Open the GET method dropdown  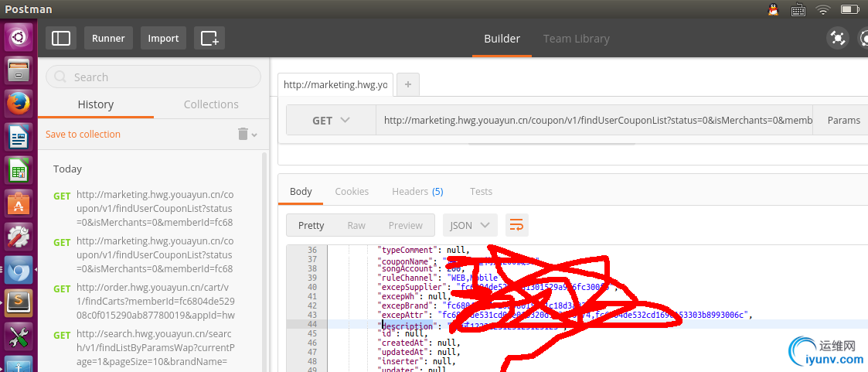(331, 120)
